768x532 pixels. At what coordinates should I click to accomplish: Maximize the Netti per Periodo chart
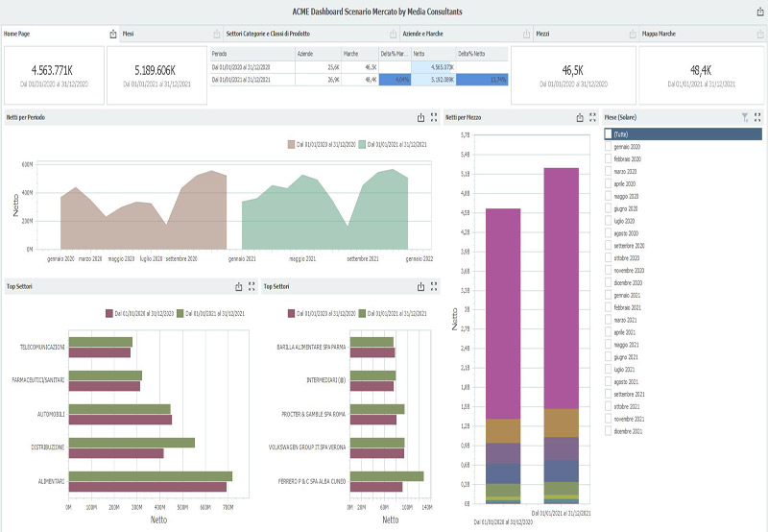(437, 118)
